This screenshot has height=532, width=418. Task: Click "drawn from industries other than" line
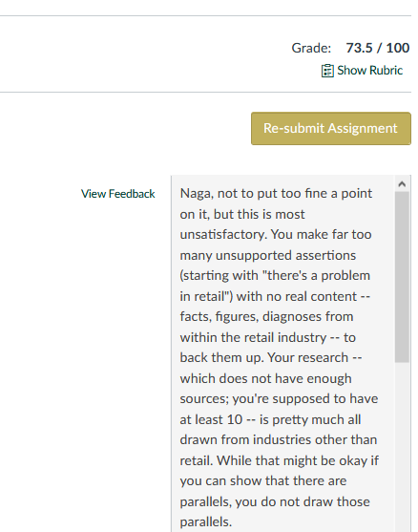coord(279,440)
